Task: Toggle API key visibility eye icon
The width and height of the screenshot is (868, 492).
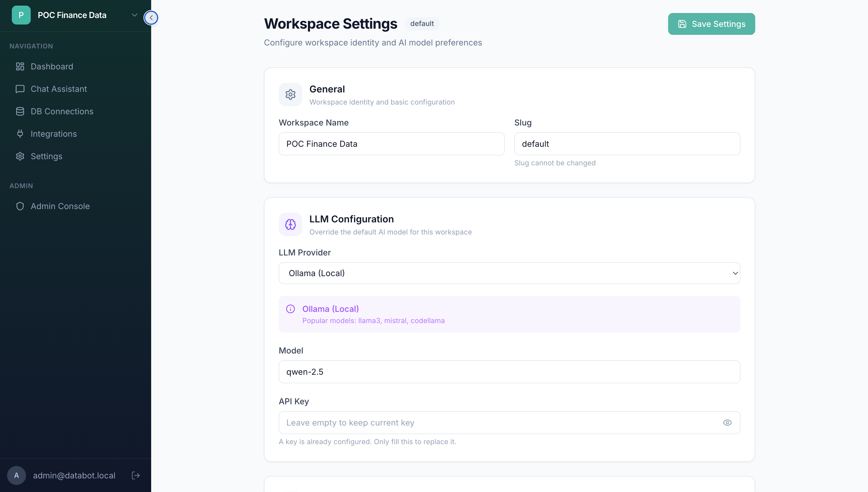Action: (x=727, y=422)
